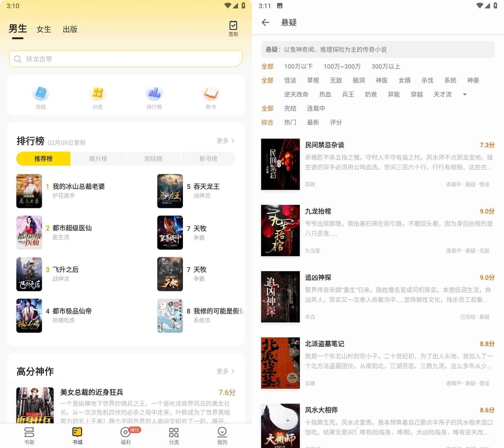
Task: Show 更多 in 排行榜 section
Action: point(225,141)
